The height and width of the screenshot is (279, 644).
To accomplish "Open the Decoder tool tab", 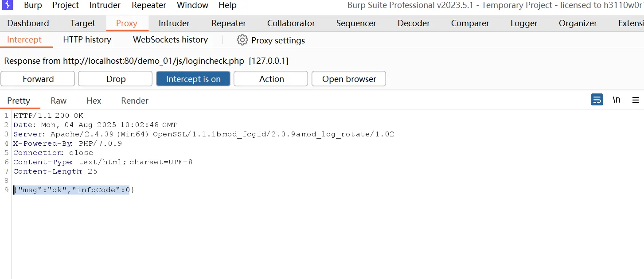I will 414,23.
